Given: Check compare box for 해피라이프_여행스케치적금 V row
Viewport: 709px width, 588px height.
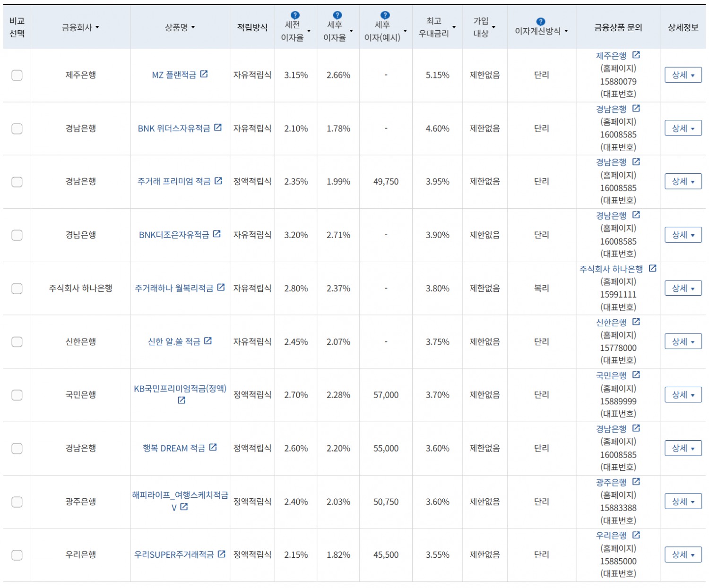Looking at the screenshot, I should [x=17, y=502].
